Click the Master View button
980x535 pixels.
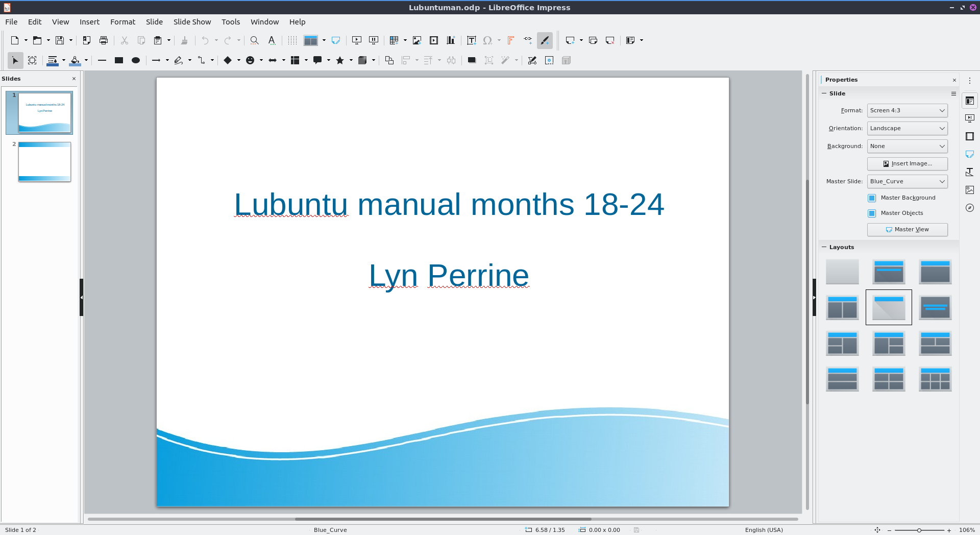pos(907,230)
